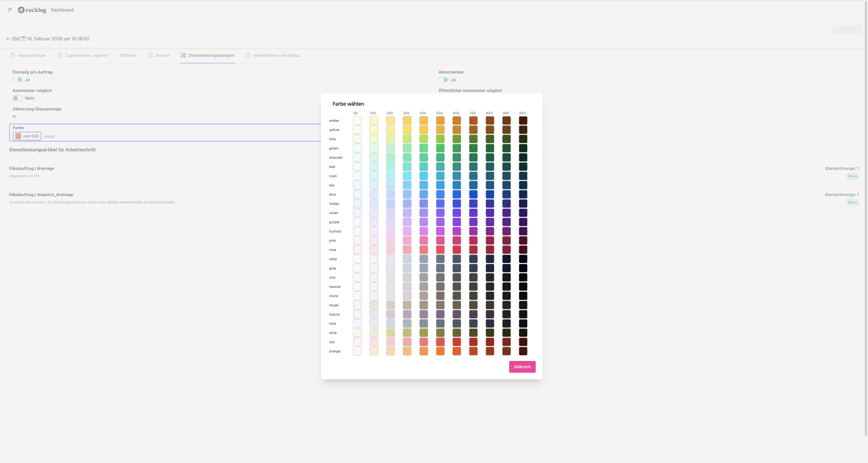Screen dimensions: 868x463
Task: Click the Verlauf history icon
Action: point(151,55)
